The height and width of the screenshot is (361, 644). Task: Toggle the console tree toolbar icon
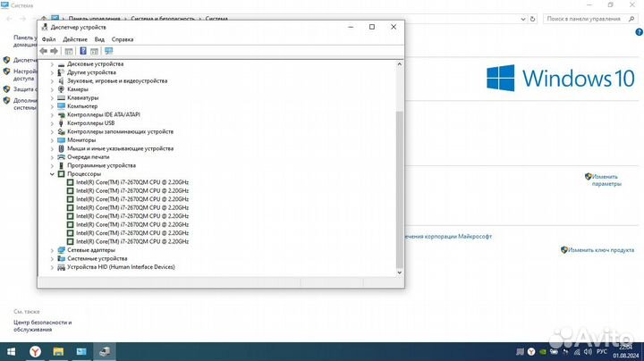click(x=69, y=51)
